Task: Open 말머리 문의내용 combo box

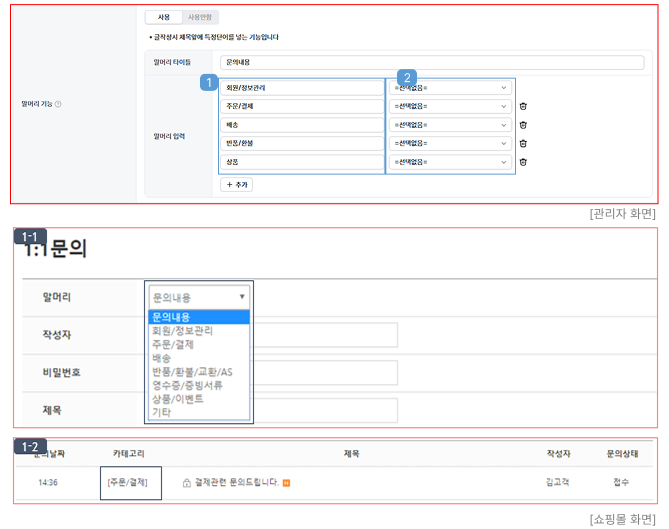Action: coord(198,297)
